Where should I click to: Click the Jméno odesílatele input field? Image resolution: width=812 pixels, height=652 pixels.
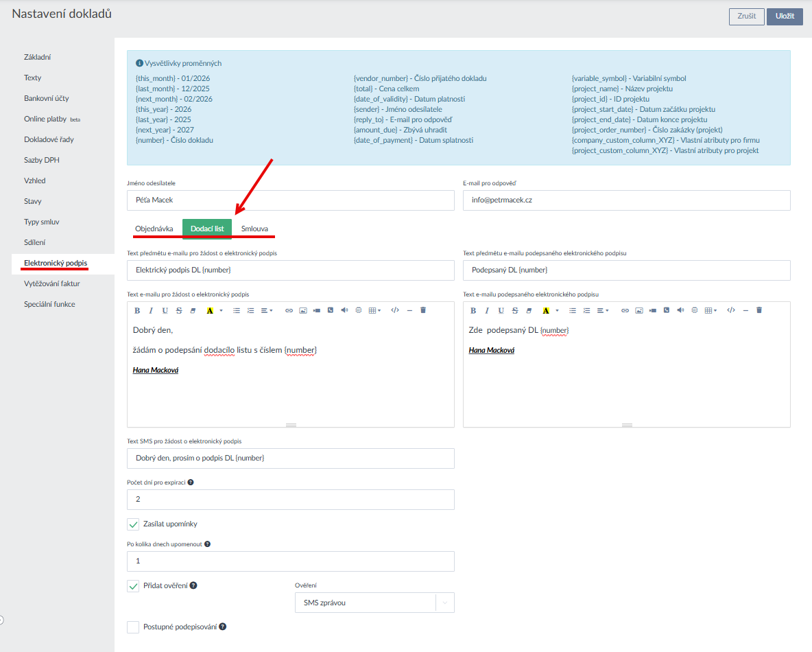(290, 200)
